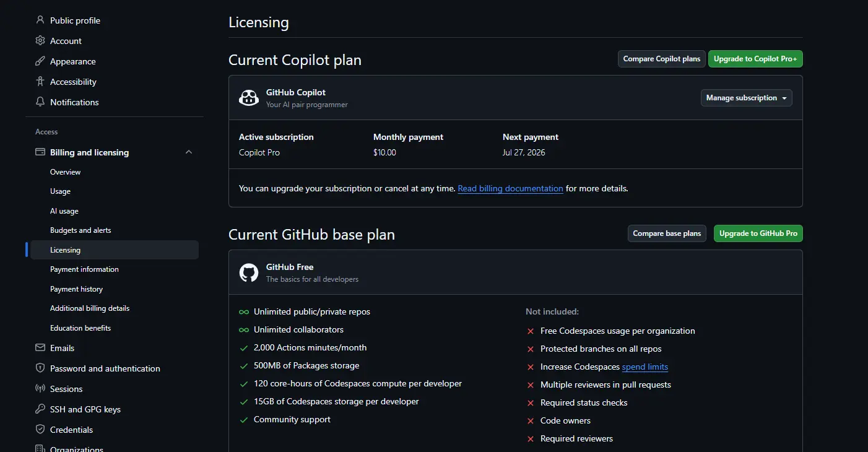The width and height of the screenshot is (868, 452).
Task: Click the text The basics for all developers
Action: 312,279
